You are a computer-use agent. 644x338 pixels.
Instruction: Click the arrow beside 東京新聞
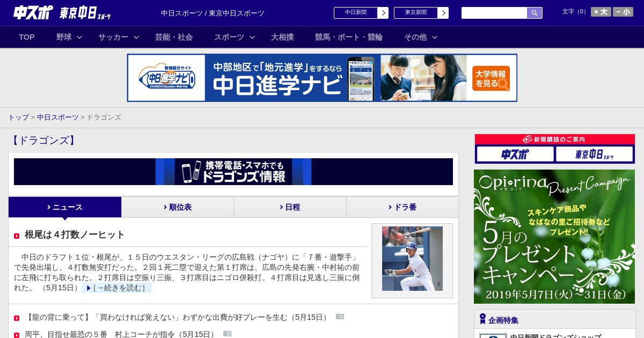click(x=443, y=13)
